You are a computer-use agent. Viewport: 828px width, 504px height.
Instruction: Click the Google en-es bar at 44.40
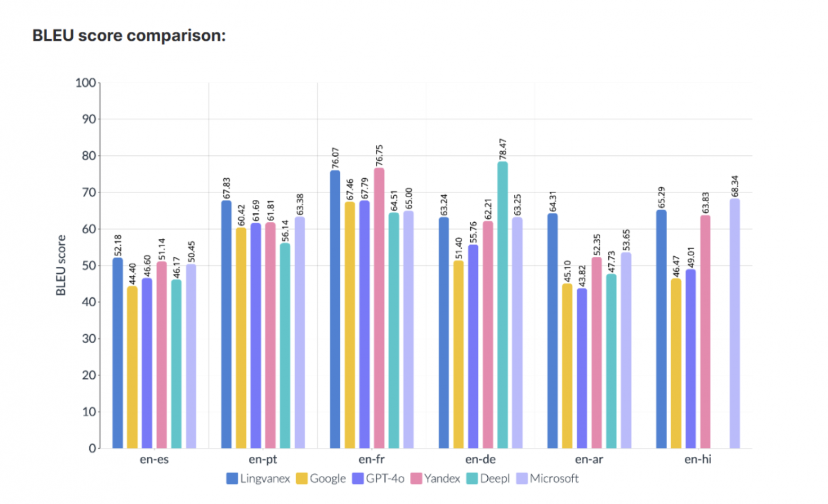(x=133, y=367)
